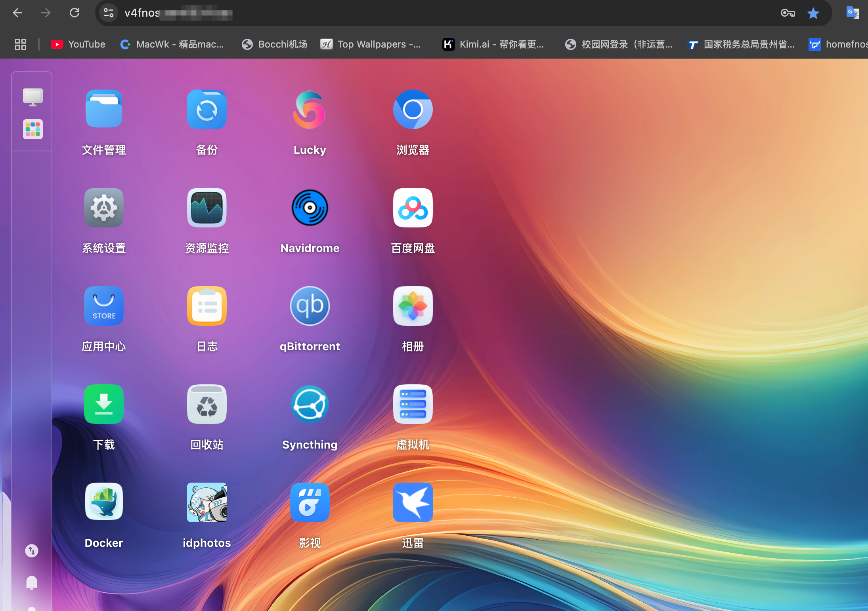Open the sidebar transfer tasks icon
This screenshot has width=868, height=611.
[x=32, y=550]
